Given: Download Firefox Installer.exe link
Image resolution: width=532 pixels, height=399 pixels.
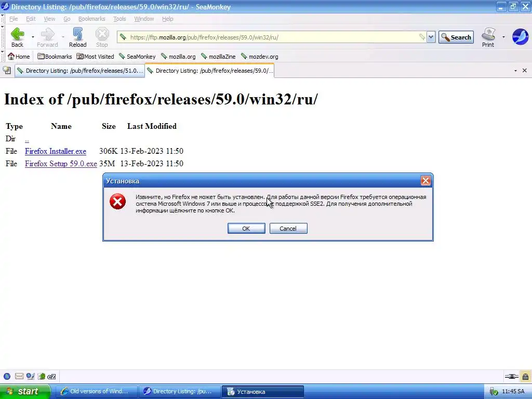Looking at the screenshot, I should click(x=56, y=151).
